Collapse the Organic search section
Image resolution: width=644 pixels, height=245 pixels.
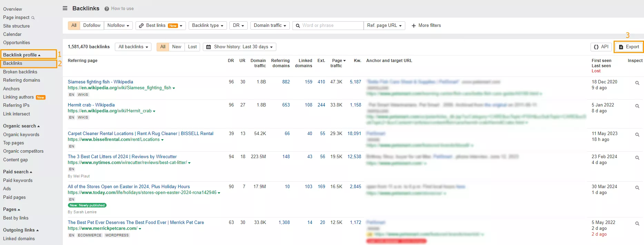pos(21,126)
